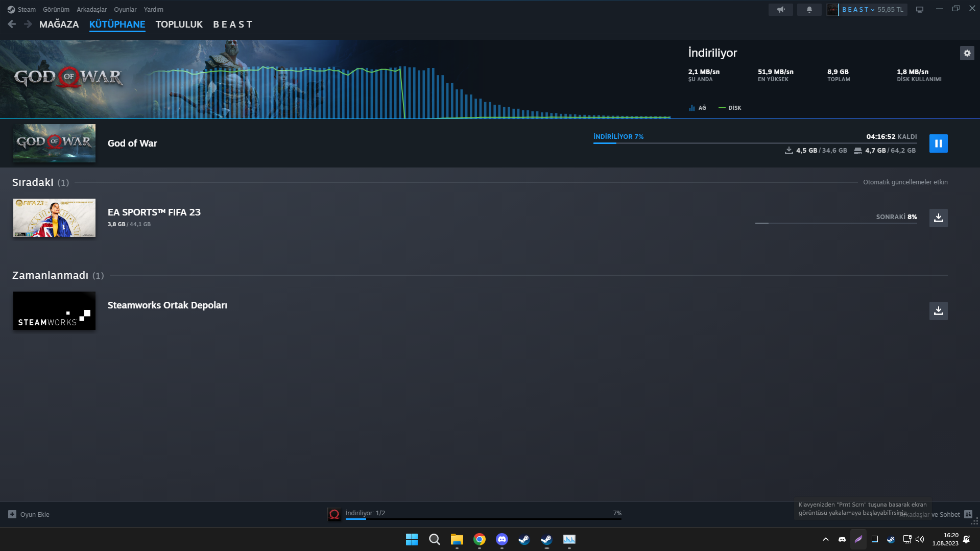980x551 pixels.
Task: Click the account avatar picture
Action: click(x=832, y=9)
